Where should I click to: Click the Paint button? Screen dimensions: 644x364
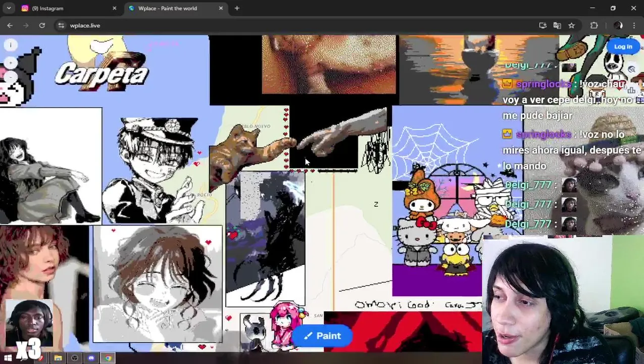(x=322, y=336)
